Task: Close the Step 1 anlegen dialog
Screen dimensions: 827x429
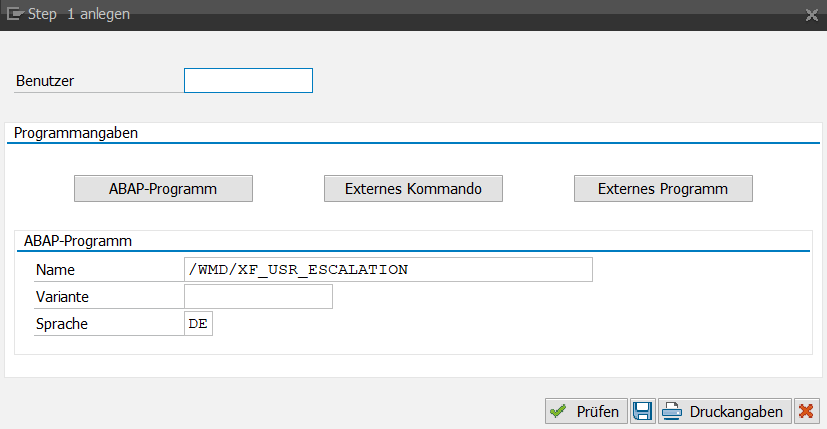Action: pos(811,15)
